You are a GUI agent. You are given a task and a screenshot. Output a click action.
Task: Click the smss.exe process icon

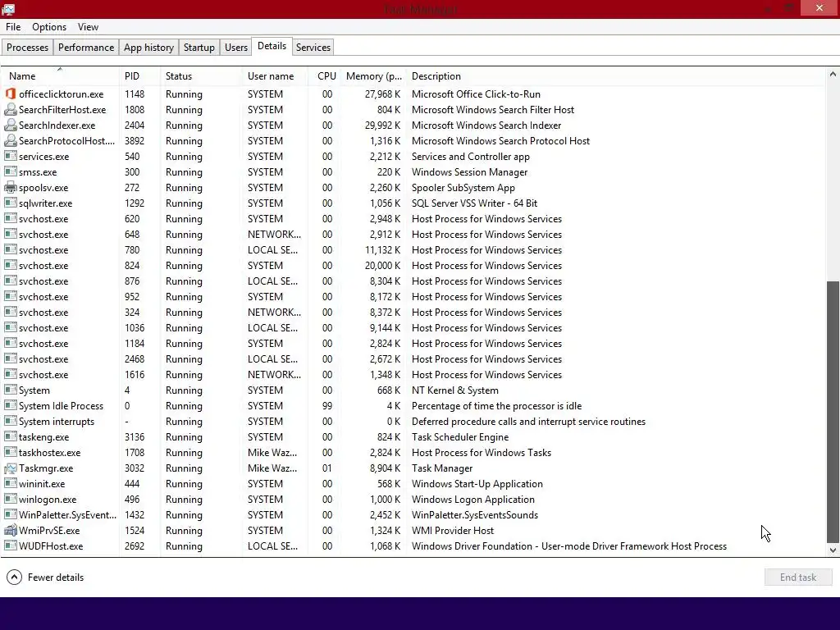click(10, 171)
